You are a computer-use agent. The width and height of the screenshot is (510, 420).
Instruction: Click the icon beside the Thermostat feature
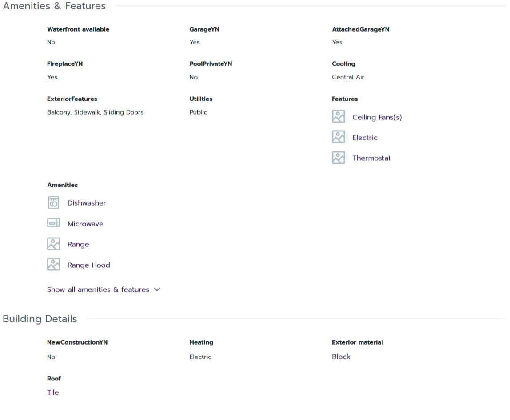pyautogui.click(x=338, y=158)
